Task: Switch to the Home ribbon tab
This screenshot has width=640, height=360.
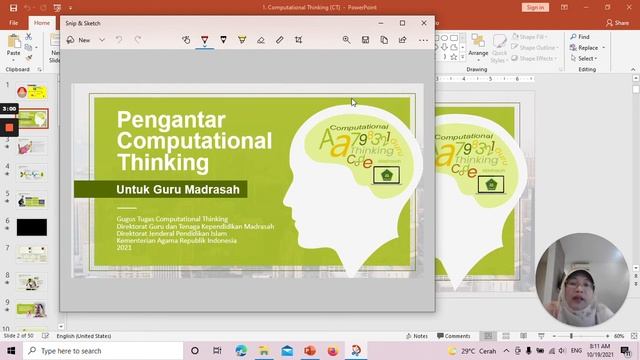Action: coord(42,23)
